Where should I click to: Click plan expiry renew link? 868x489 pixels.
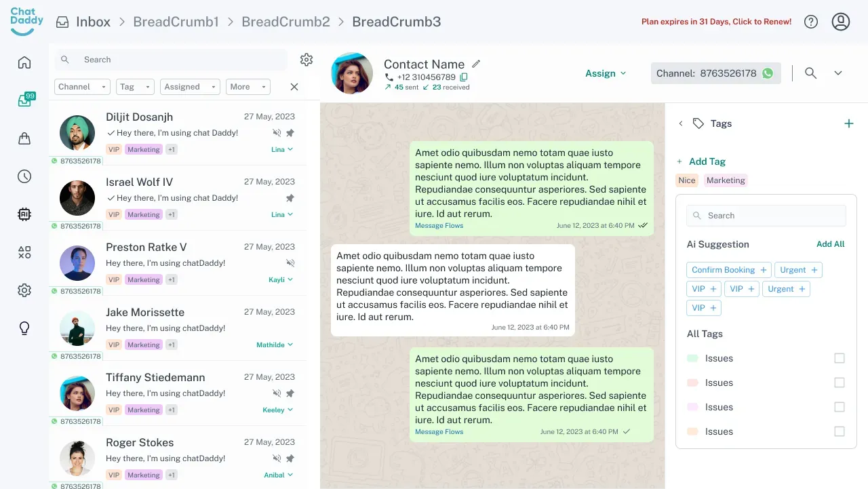coord(716,22)
